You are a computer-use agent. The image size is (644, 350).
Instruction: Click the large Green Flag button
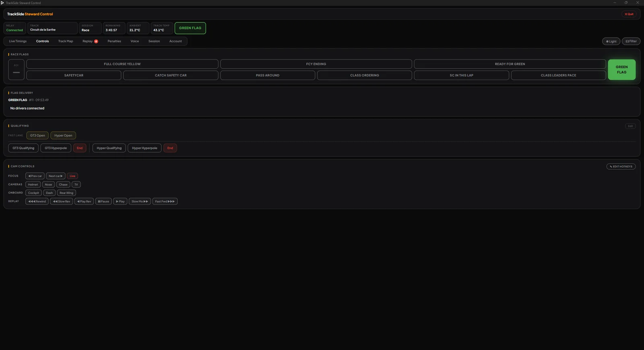621,70
